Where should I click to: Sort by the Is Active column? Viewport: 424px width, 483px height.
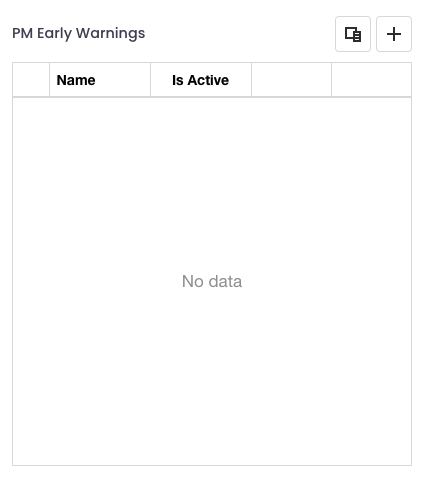201,80
